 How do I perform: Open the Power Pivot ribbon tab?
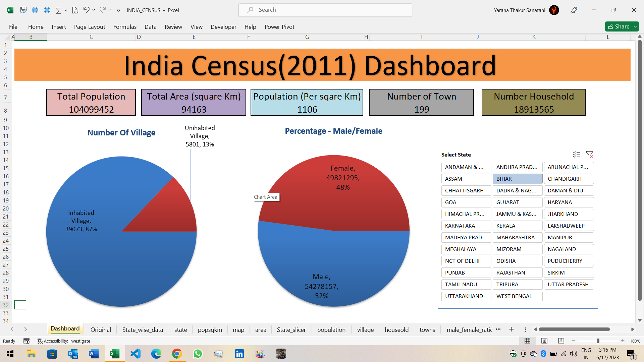279,27
